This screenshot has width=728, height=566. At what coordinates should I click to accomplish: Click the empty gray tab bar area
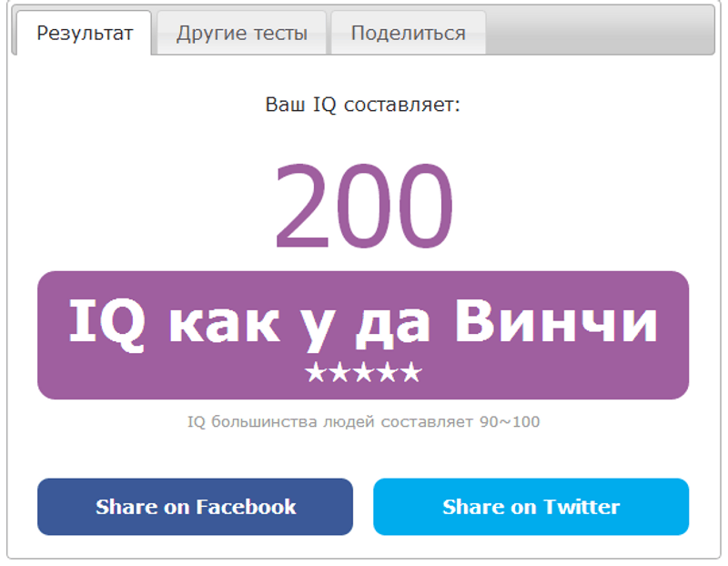point(599,32)
